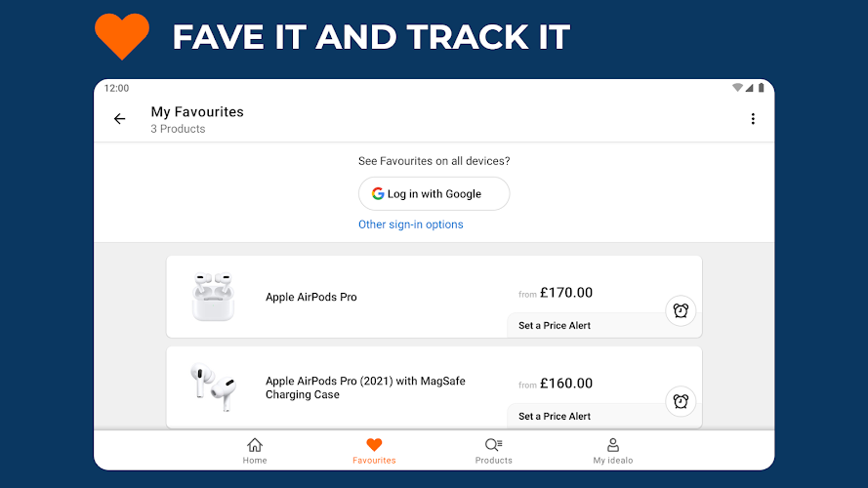Click the AirPods Pro (2021) MagSafe thumbnail

(x=213, y=386)
